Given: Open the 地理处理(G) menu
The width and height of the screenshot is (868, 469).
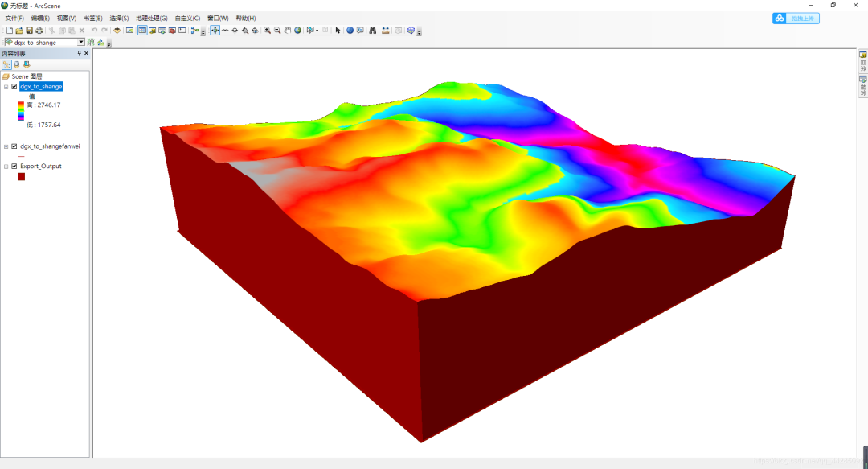Looking at the screenshot, I should pos(152,19).
